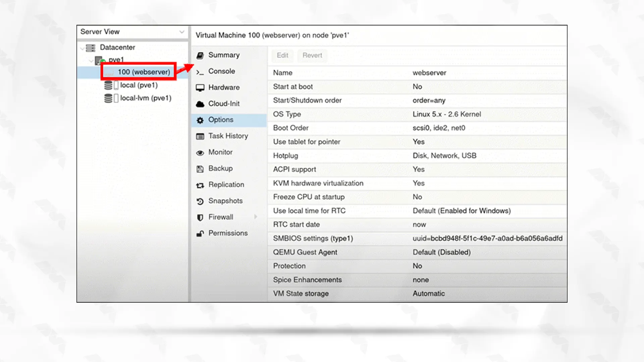Select Task History panel
Screen dimensions: 644x362
coord(229,136)
